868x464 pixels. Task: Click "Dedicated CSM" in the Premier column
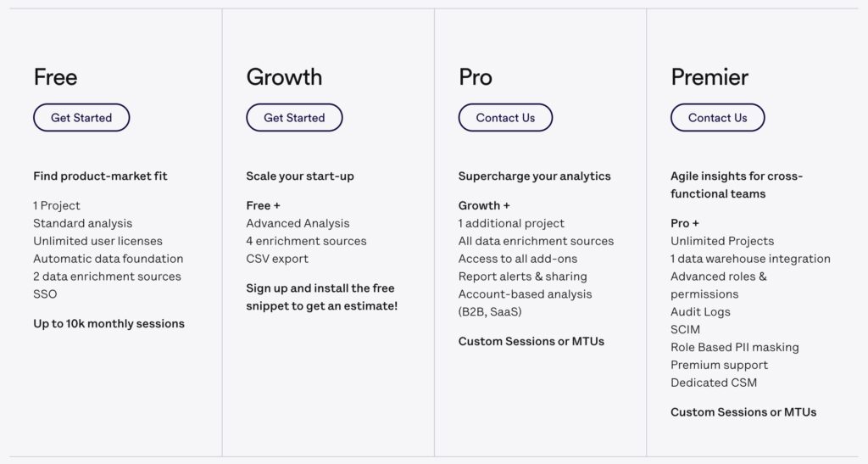(x=714, y=383)
